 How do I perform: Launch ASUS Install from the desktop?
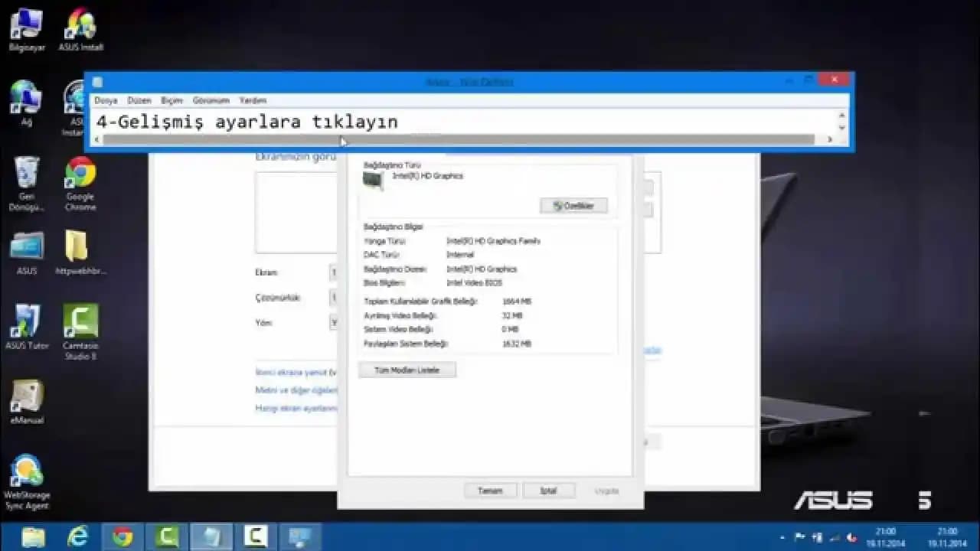pos(80,27)
